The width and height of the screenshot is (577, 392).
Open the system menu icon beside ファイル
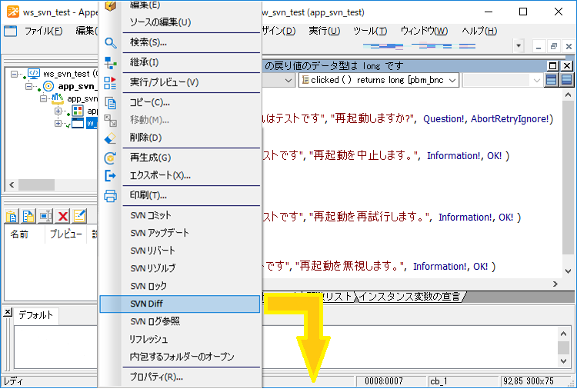[10, 31]
